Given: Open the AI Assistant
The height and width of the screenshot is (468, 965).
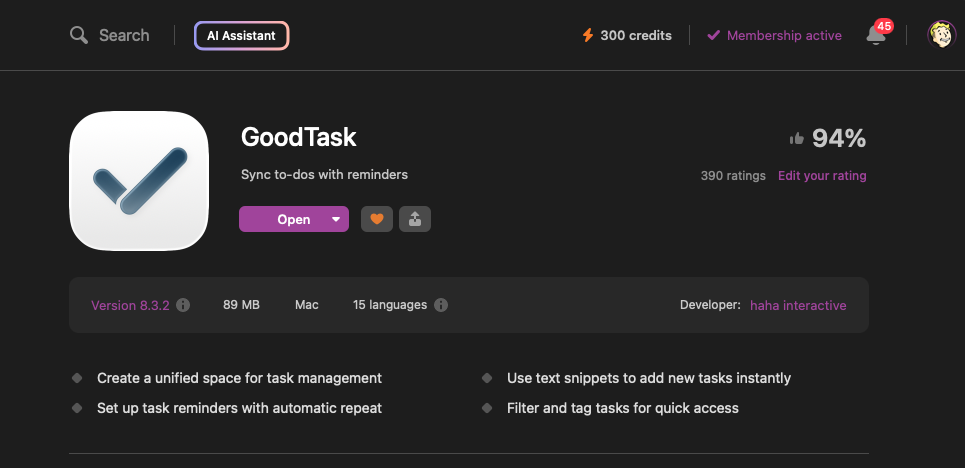Looking at the screenshot, I should pyautogui.click(x=241, y=36).
